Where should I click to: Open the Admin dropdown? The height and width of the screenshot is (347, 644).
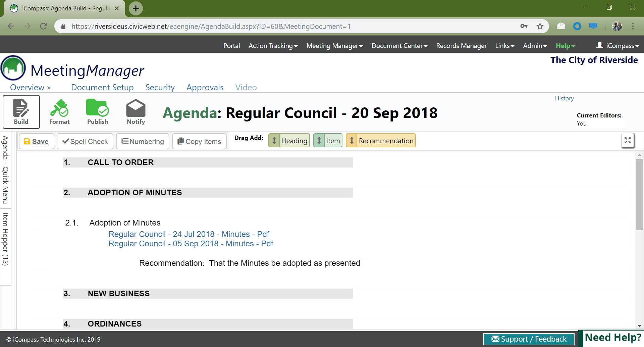pyautogui.click(x=535, y=46)
